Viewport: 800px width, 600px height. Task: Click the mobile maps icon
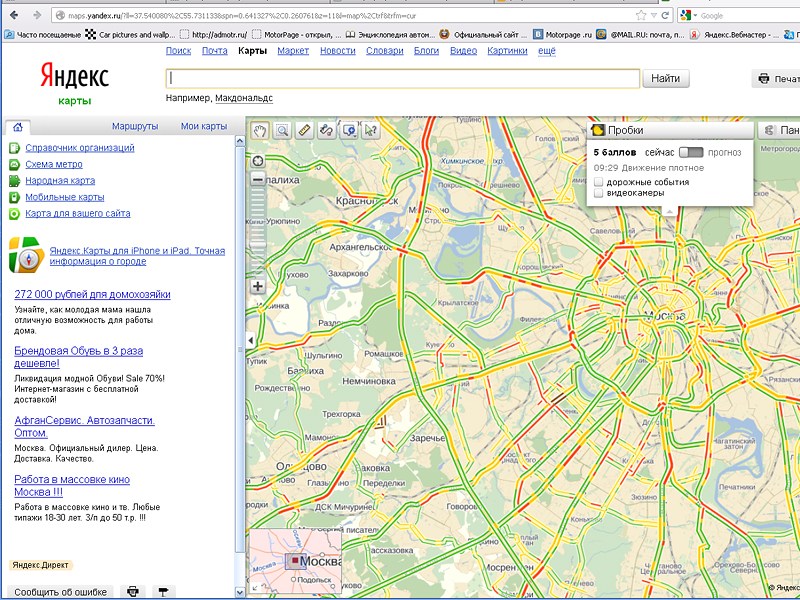click(14, 197)
